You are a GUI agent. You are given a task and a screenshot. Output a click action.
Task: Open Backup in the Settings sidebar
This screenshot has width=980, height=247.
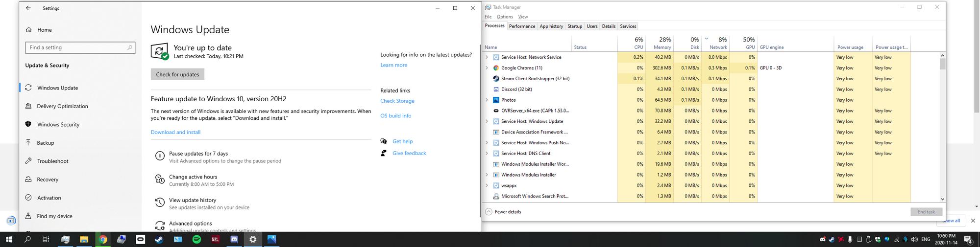[x=46, y=143]
